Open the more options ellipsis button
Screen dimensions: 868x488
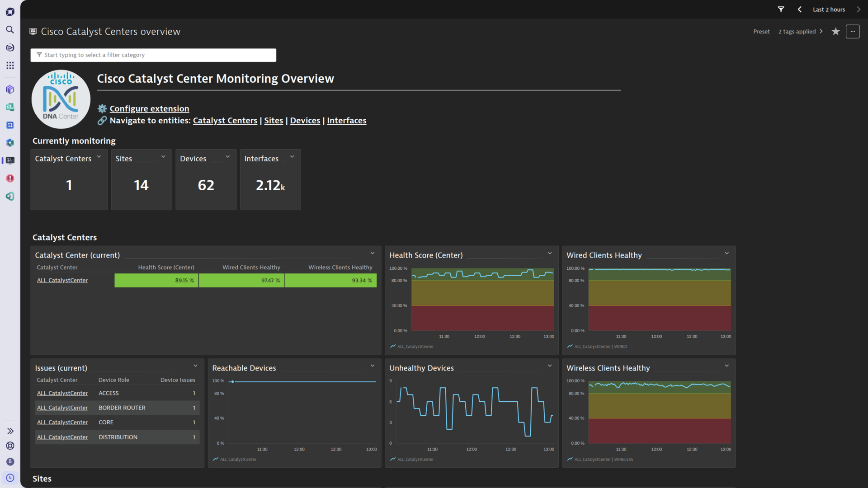pyautogui.click(x=853, y=32)
